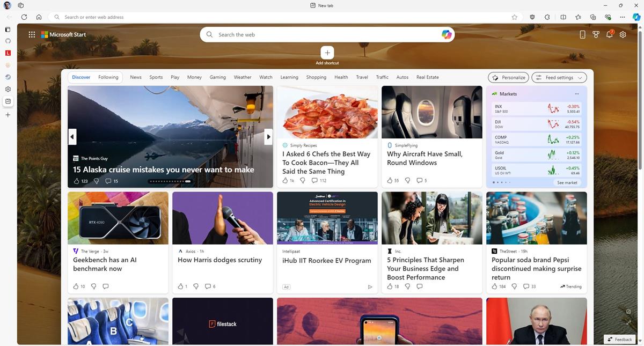Open the Markets widget options menu
Image resolution: width=644 pixels, height=346 pixels.
577,94
